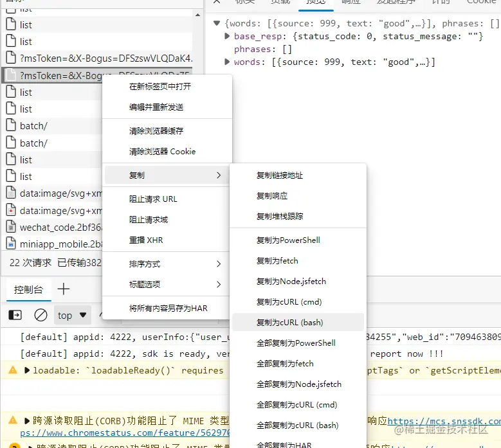Toggle the console sidebar icon
This screenshot has width=501, height=448.
click(x=15, y=315)
